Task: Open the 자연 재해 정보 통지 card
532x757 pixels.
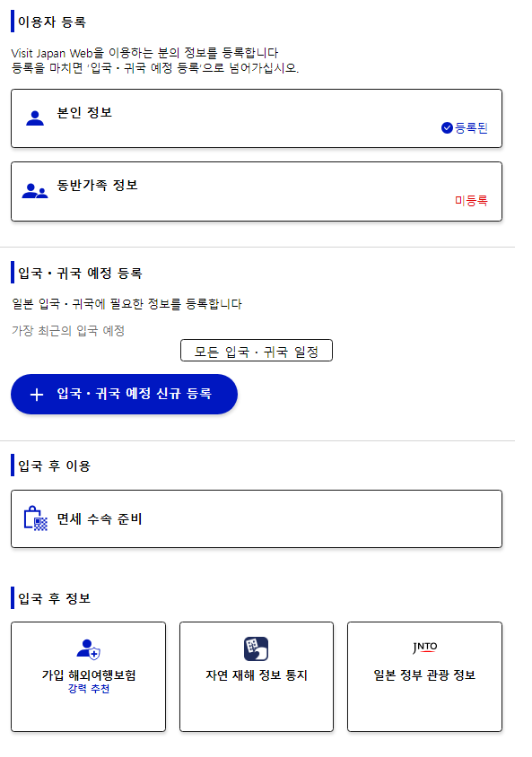Action: pos(256,676)
